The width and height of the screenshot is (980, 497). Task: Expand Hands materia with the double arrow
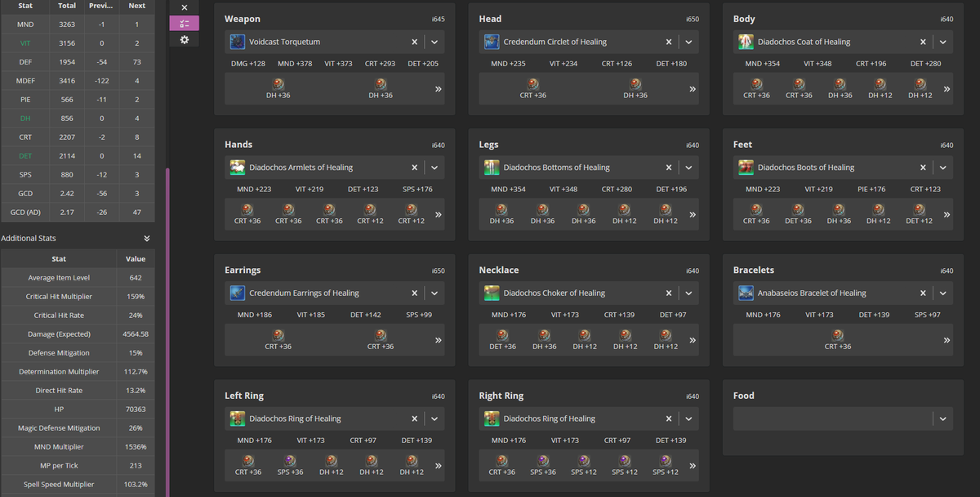439,215
